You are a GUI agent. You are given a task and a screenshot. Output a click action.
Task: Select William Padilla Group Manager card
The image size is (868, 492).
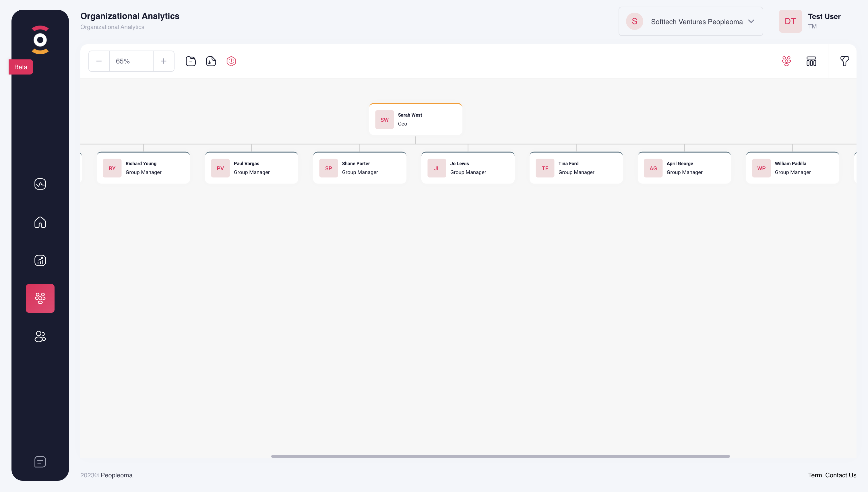pyautogui.click(x=793, y=168)
